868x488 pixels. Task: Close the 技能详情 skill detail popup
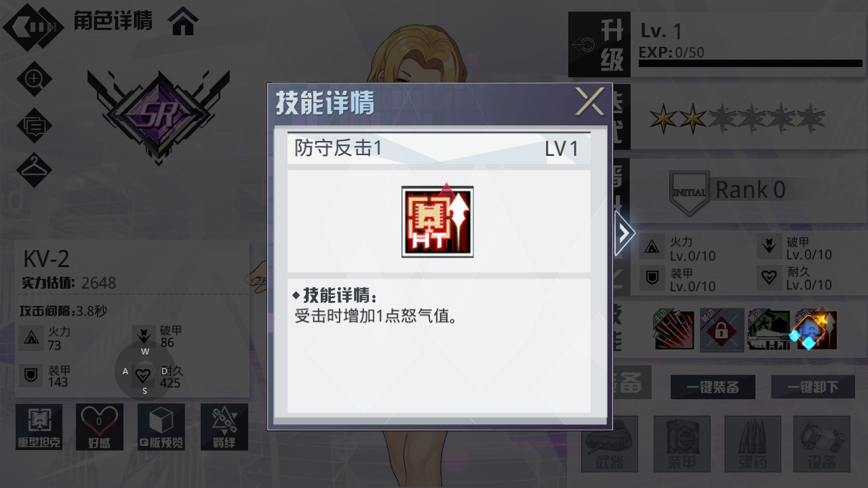click(x=590, y=102)
